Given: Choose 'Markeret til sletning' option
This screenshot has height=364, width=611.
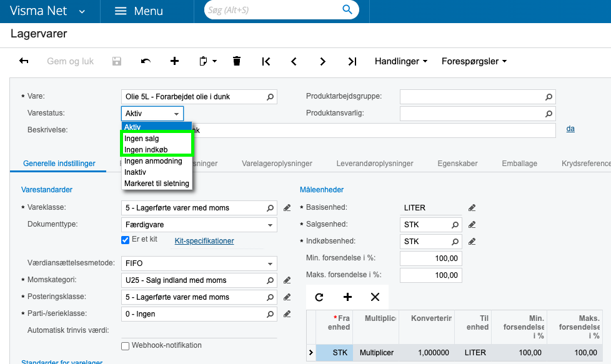Looking at the screenshot, I should (157, 184).
